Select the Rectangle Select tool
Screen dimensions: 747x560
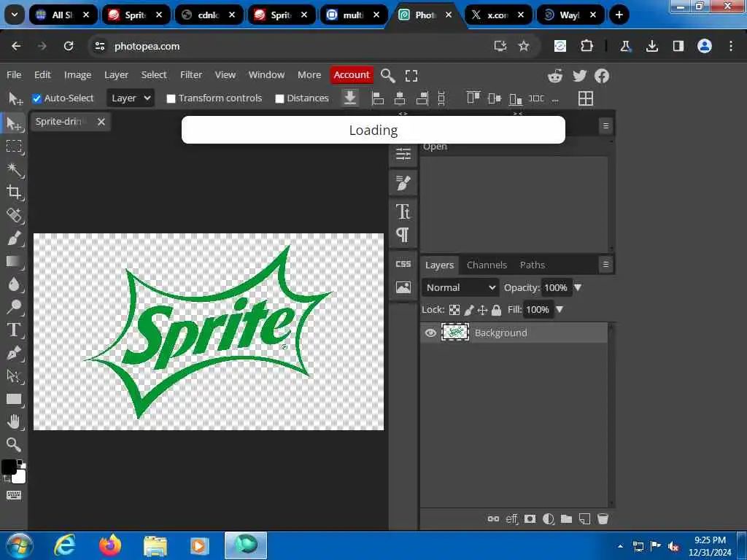pos(14,146)
